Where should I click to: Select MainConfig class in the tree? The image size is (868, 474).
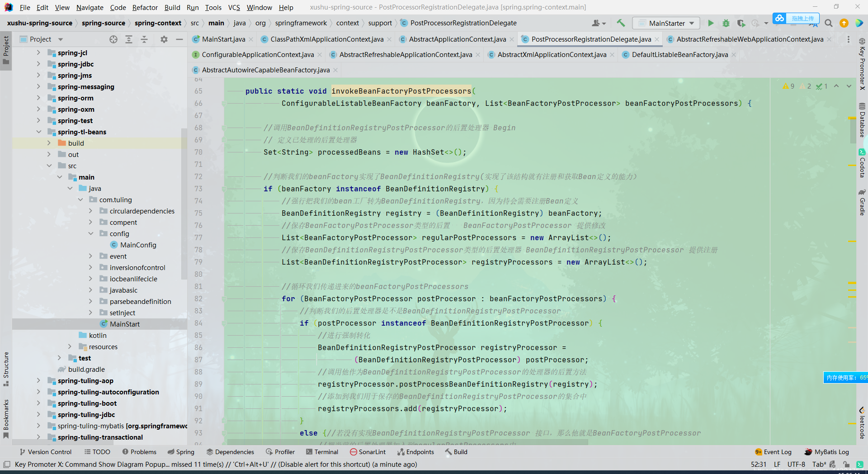[138, 245]
